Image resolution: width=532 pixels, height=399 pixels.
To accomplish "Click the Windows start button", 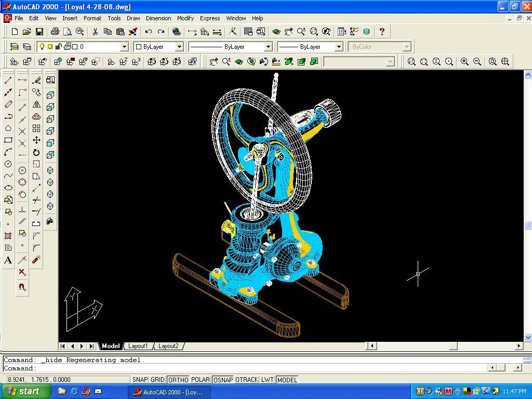I will point(25,391).
